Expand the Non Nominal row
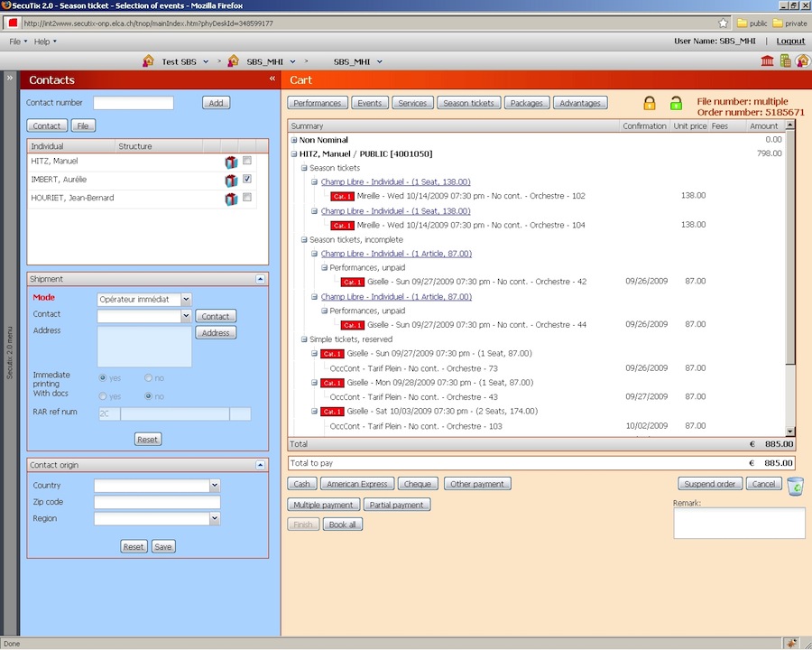Image resolution: width=812 pixels, height=650 pixels. pos(293,140)
